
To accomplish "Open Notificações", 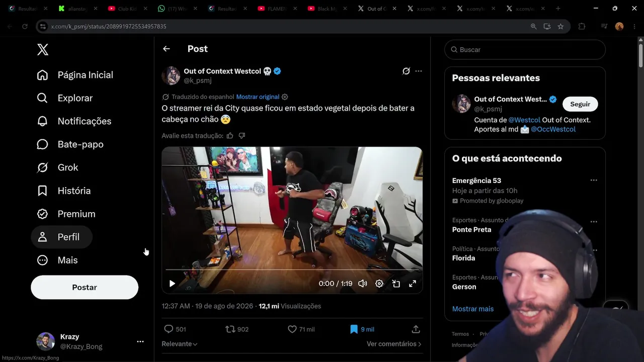I will pyautogui.click(x=74, y=121).
